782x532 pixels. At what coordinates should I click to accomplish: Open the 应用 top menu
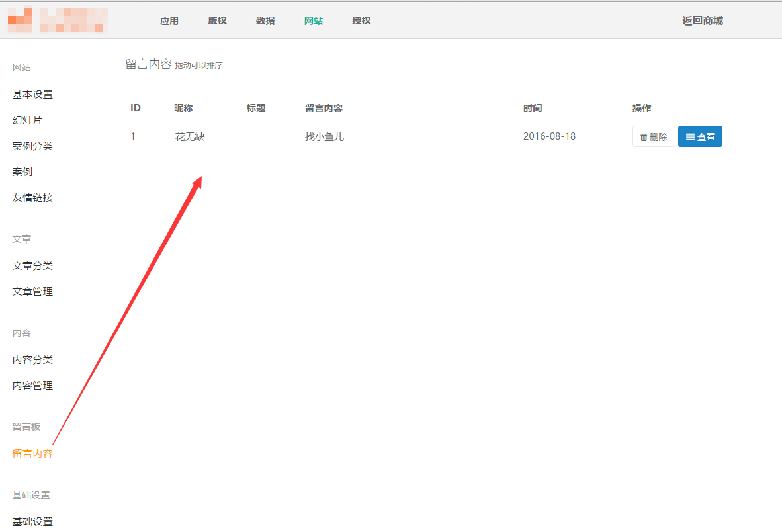(x=169, y=21)
